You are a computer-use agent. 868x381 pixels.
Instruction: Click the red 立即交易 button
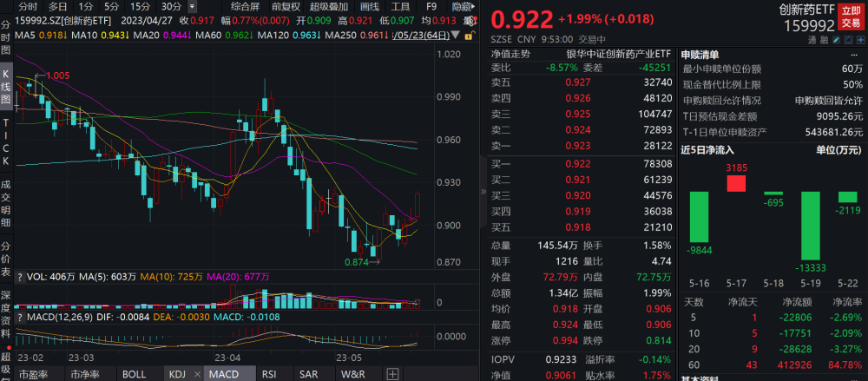pyautogui.click(x=852, y=16)
